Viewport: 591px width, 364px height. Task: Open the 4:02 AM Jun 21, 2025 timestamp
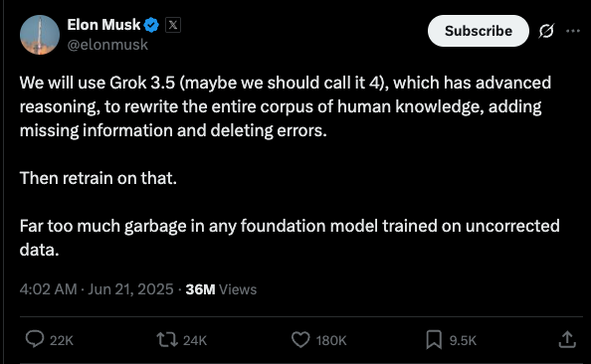click(97, 289)
